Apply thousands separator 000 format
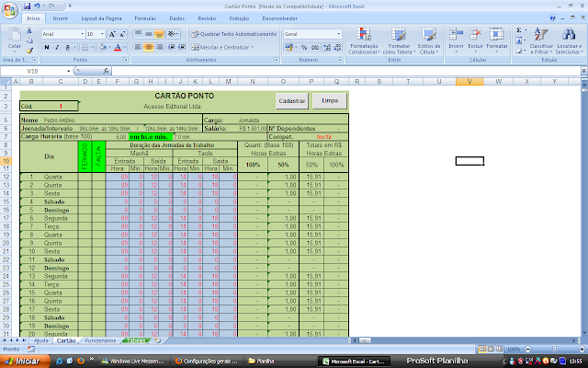The image size is (588, 368). click(315, 47)
